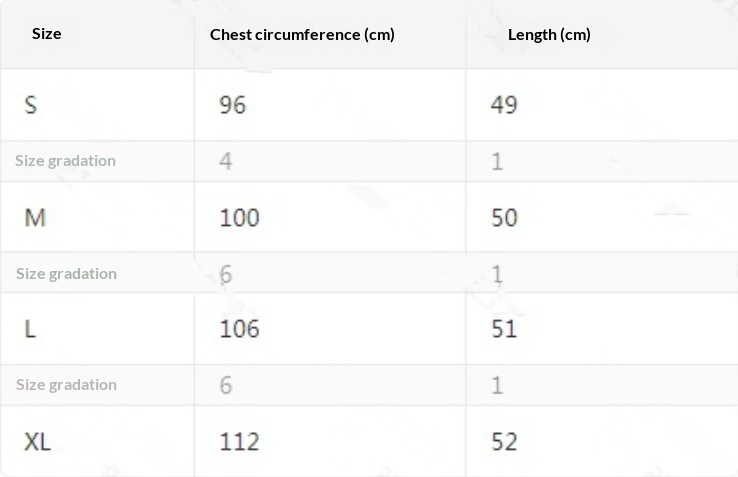Select the L size cell

tap(30, 328)
